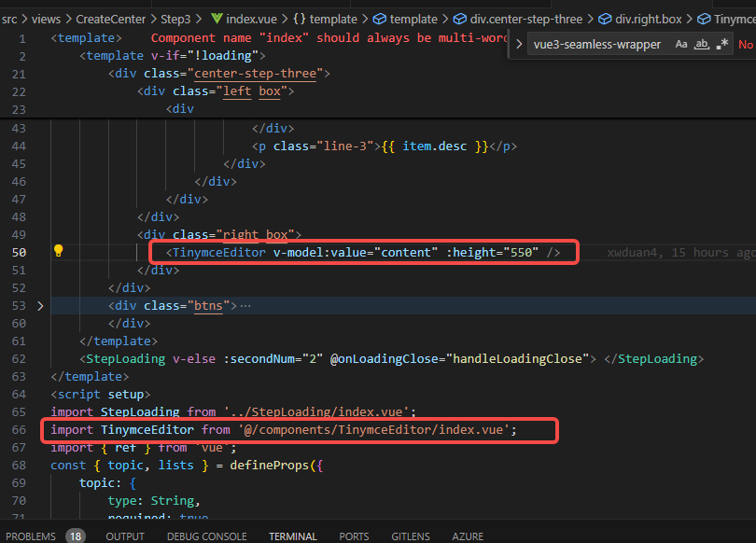Click the import TinymceEditor line 66
756x543 pixels.
pyautogui.click(x=284, y=430)
